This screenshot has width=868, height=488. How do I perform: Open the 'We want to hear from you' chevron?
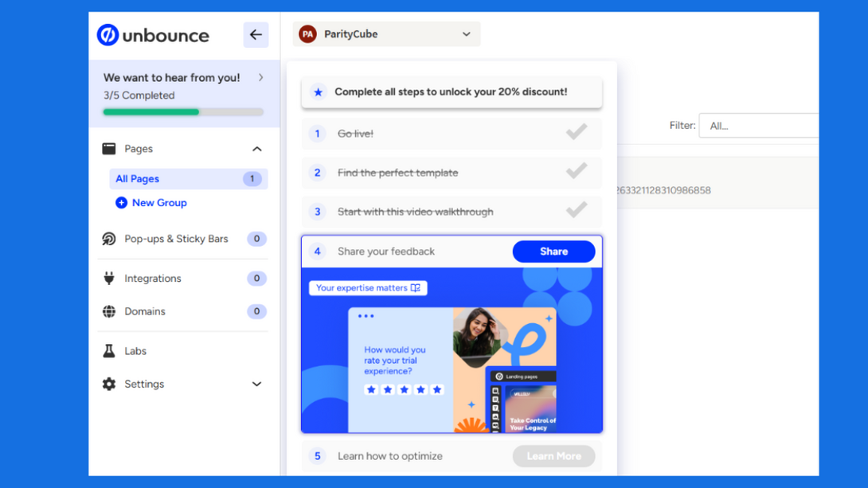tap(260, 77)
